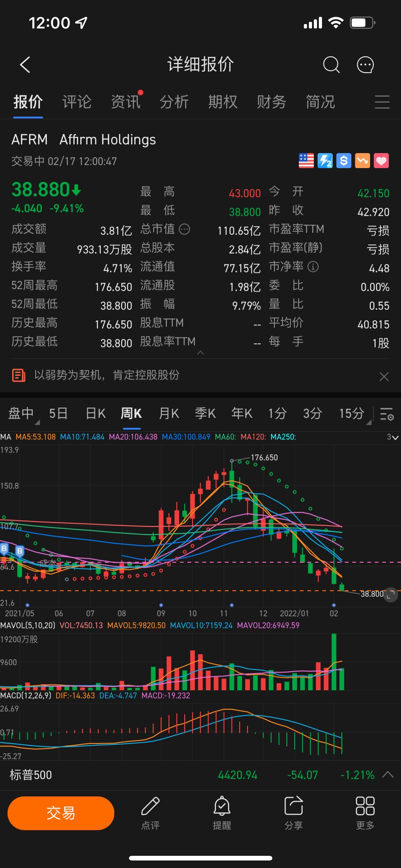Tap the 总市值 value 110.65亿
401x868 pixels.
[239, 231]
